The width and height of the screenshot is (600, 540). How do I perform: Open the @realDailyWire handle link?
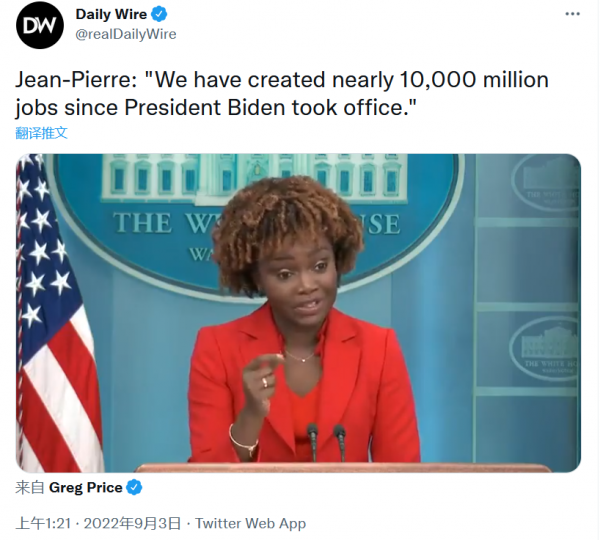[x=126, y=34]
